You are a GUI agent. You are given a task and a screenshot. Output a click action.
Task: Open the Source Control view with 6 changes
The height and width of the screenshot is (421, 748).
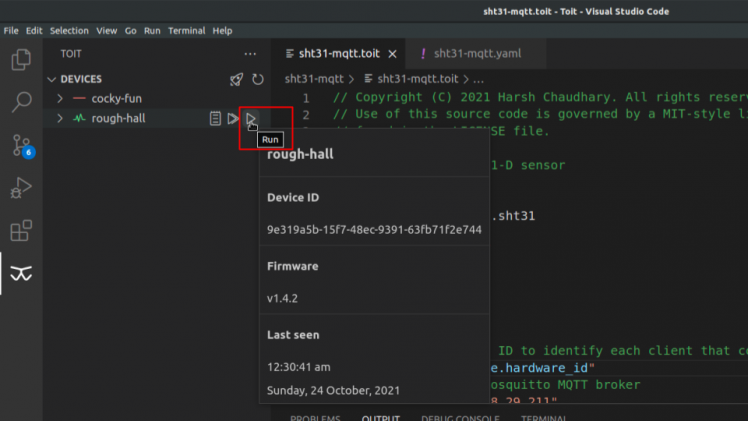tap(22, 145)
